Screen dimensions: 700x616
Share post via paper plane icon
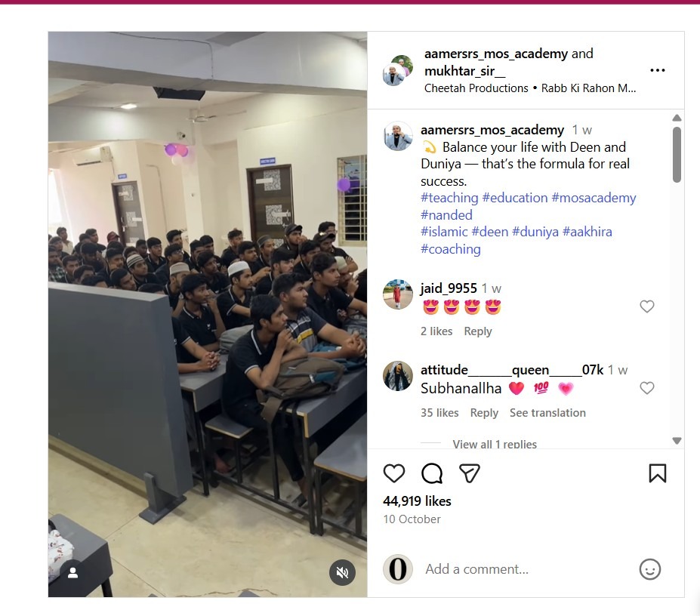click(469, 473)
